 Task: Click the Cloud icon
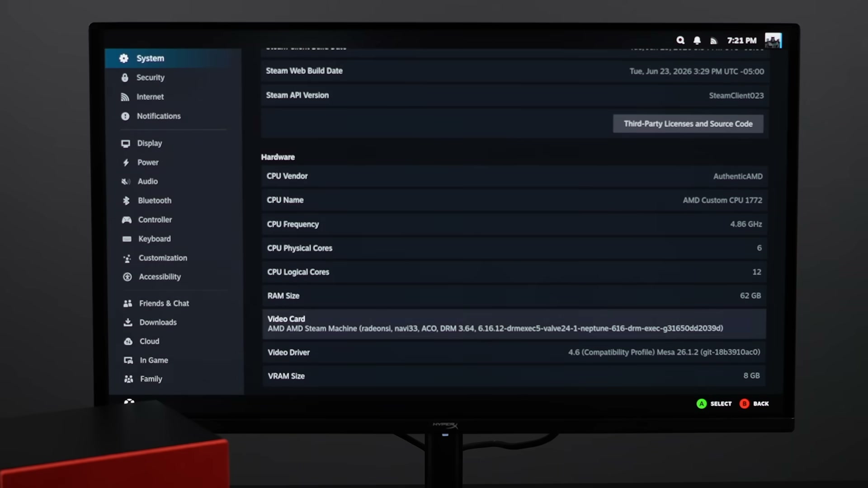coord(128,342)
